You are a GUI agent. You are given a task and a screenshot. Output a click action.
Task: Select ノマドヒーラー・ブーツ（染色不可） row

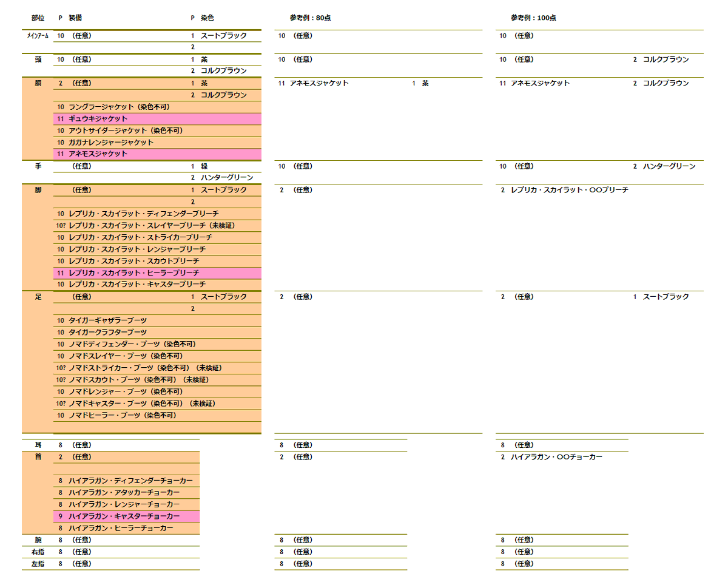click(x=157, y=416)
